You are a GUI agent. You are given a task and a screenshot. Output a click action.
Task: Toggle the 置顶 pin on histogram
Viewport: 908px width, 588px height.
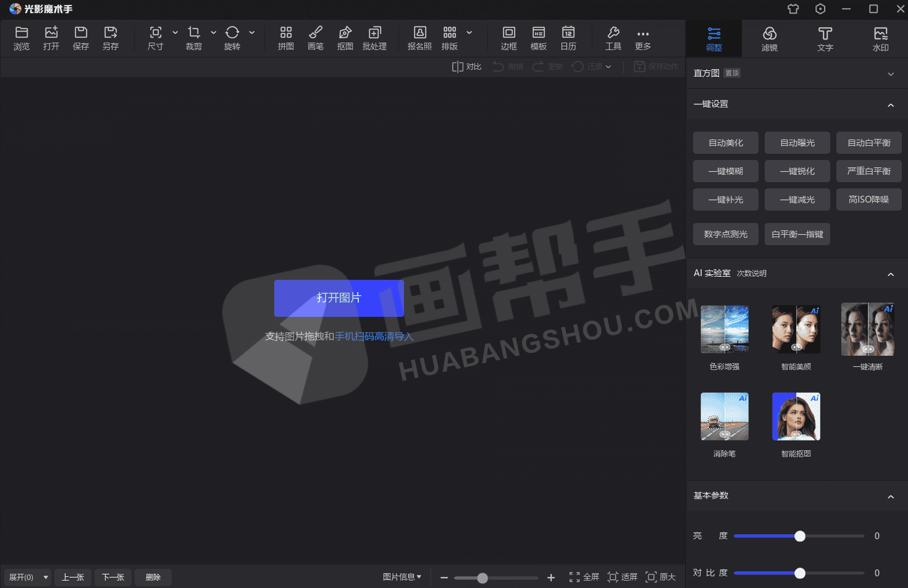coord(732,73)
